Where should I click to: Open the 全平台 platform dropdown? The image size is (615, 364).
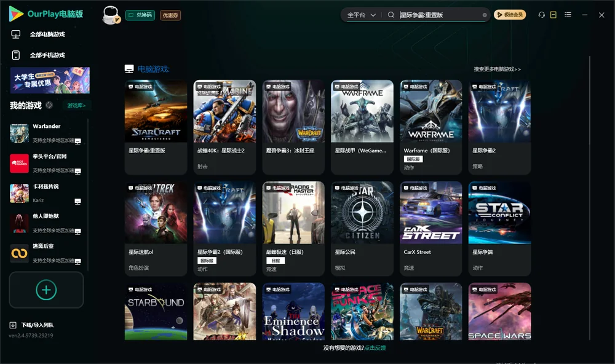361,15
